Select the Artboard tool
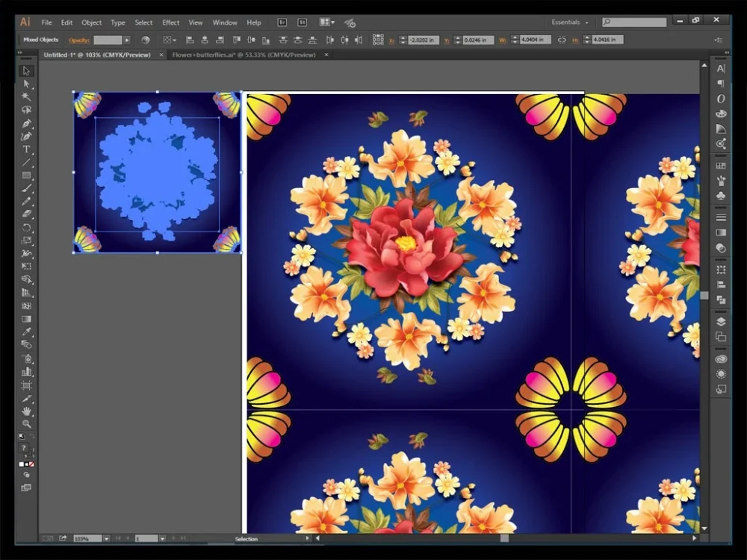The height and width of the screenshot is (560, 747). 26,385
